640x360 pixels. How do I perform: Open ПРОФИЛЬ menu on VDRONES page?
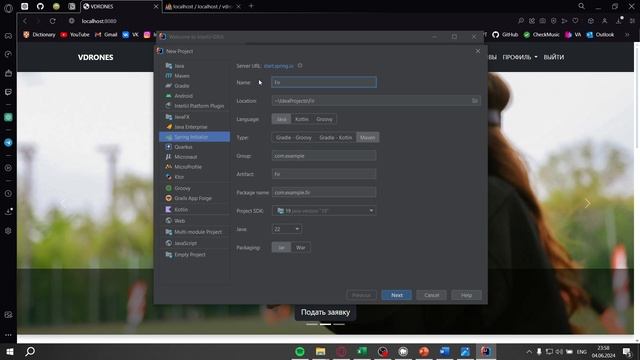[520, 57]
